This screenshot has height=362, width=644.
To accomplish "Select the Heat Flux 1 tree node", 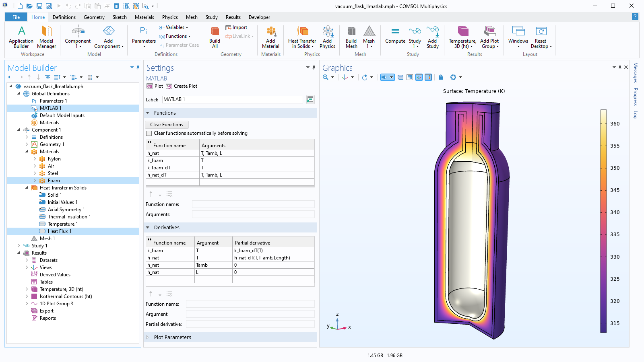I will click(60, 231).
